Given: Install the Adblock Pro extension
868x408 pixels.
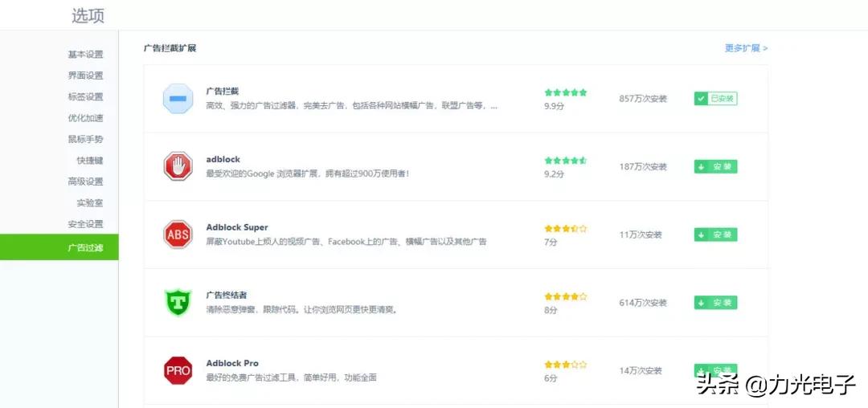Looking at the screenshot, I should pyautogui.click(x=716, y=370).
